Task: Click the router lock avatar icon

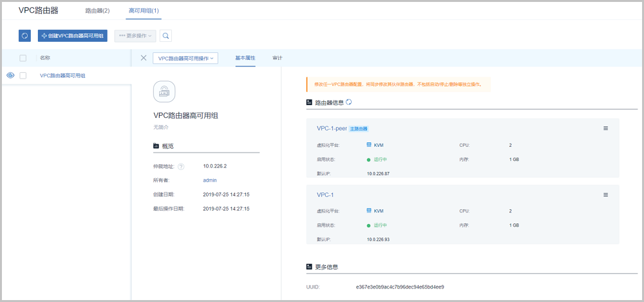Action: [x=164, y=92]
